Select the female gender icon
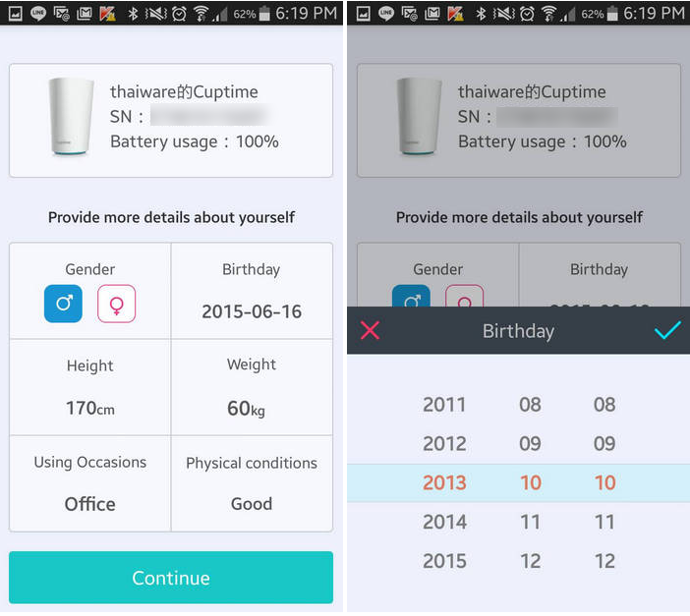This screenshot has width=690, height=616. click(117, 304)
